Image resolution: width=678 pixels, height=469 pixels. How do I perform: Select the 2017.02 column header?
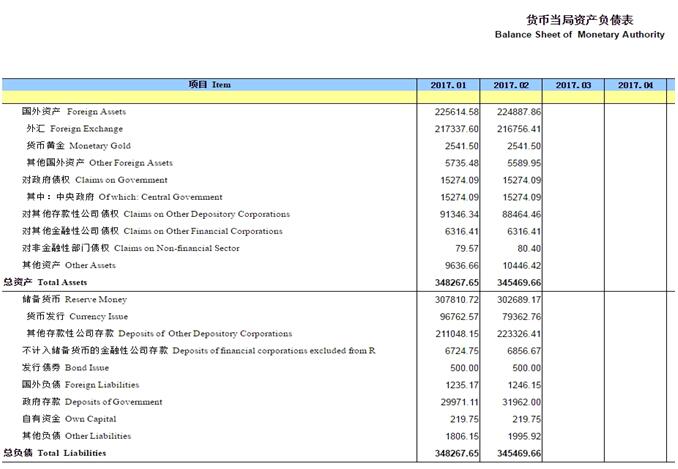point(511,85)
